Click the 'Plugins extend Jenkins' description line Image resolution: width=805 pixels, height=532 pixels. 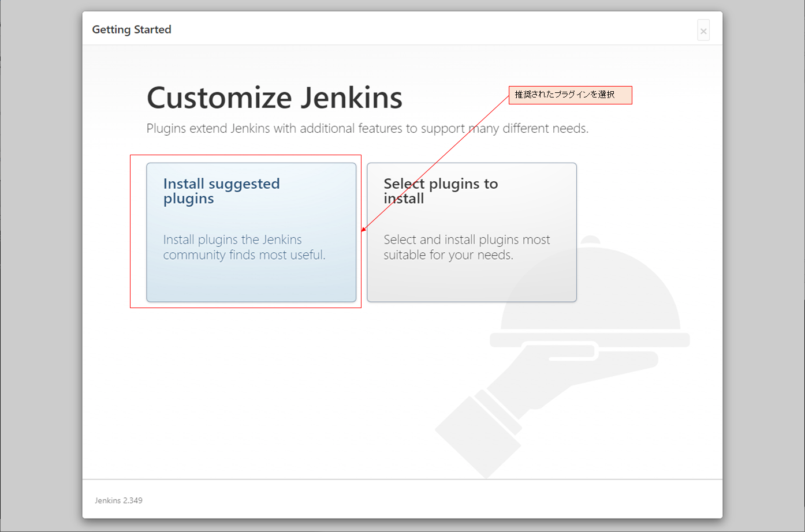point(367,128)
